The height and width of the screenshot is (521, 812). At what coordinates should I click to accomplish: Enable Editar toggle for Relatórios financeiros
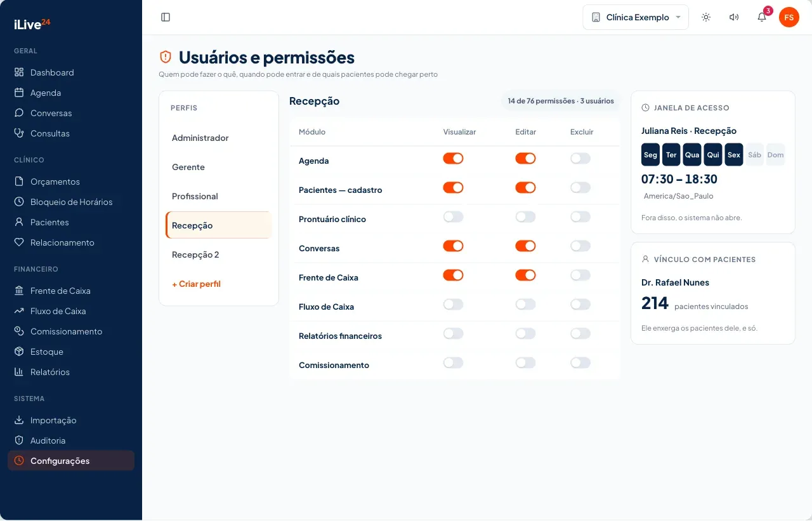click(x=526, y=334)
